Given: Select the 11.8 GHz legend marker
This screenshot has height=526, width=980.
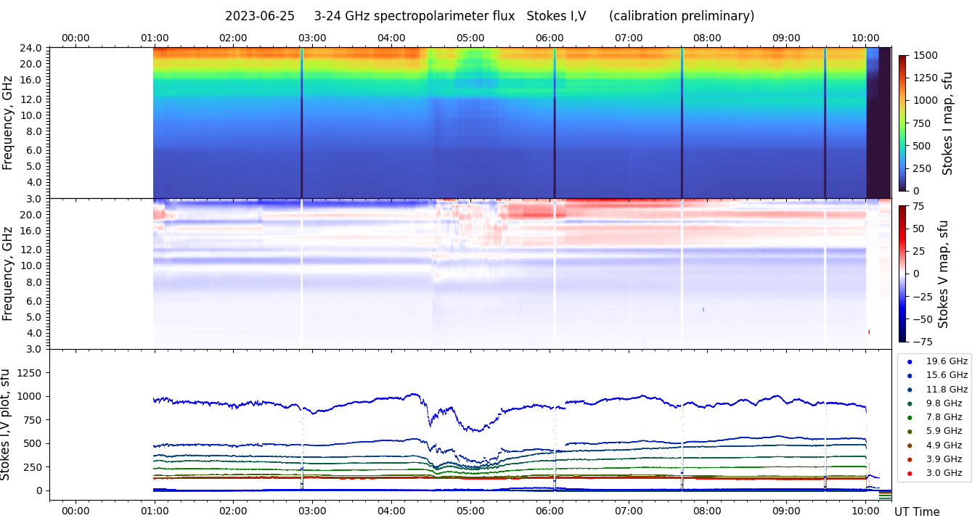Looking at the screenshot, I should click(910, 390).
